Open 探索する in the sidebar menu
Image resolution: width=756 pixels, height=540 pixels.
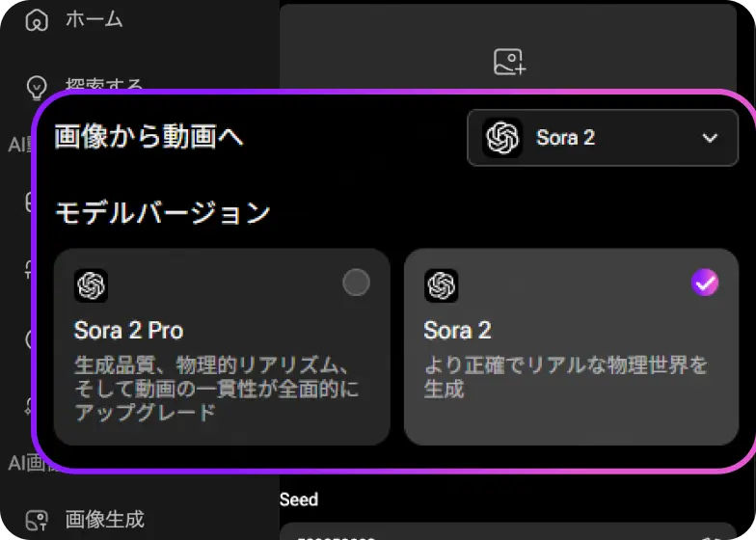[104, 87]
